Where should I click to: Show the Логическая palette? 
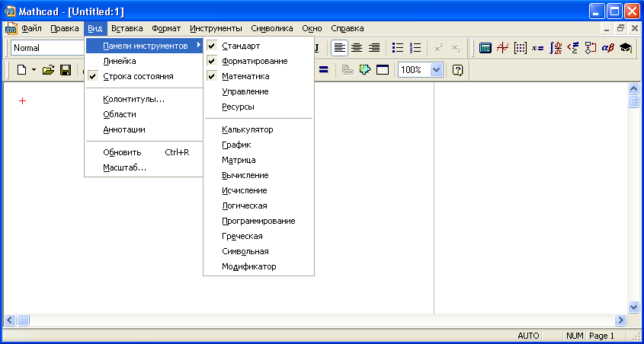tap(259, 205)
